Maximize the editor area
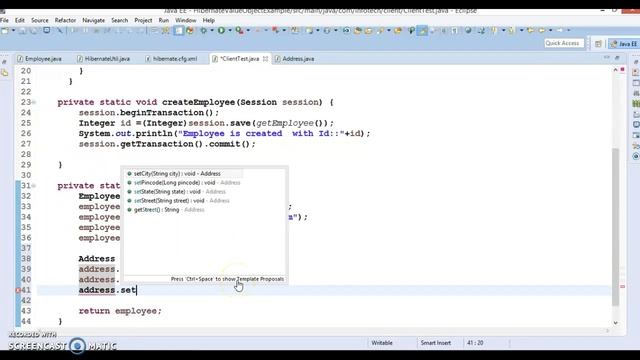 click(617, 58)
